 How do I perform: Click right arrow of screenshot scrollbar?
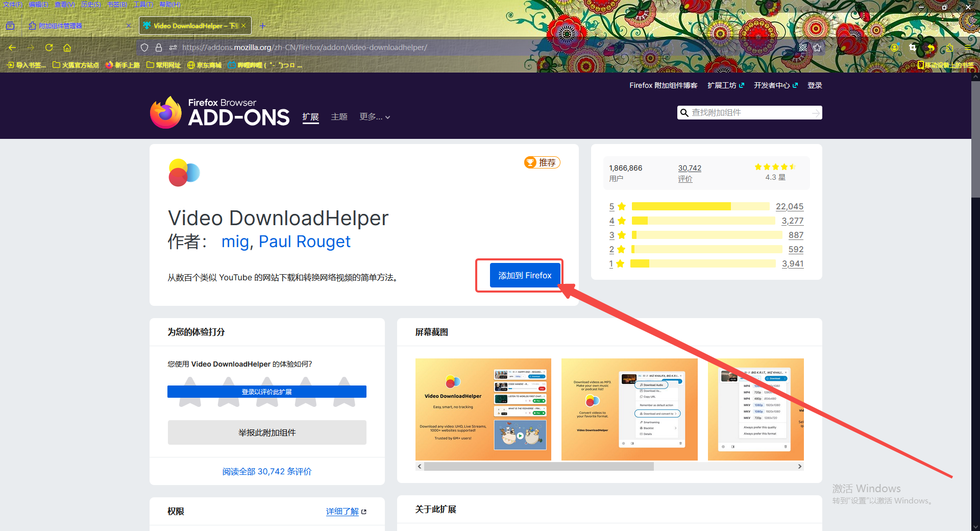(x=800, y=467)
